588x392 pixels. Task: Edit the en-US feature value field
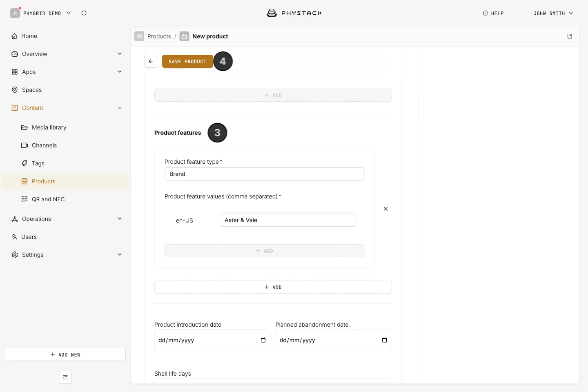coord(288,220)
